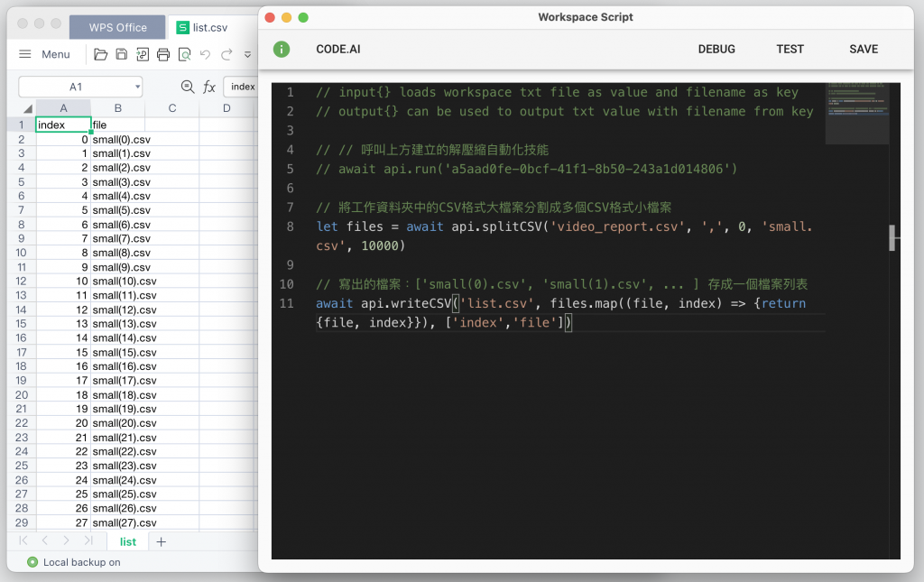Select row header 12
Screen dimensions: 924x582
[x=22, y=282]
